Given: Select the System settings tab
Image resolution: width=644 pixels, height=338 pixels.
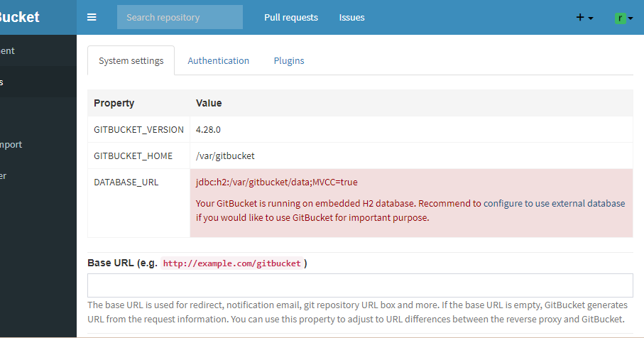Looking at the screenshot, I should coord(131,61).
